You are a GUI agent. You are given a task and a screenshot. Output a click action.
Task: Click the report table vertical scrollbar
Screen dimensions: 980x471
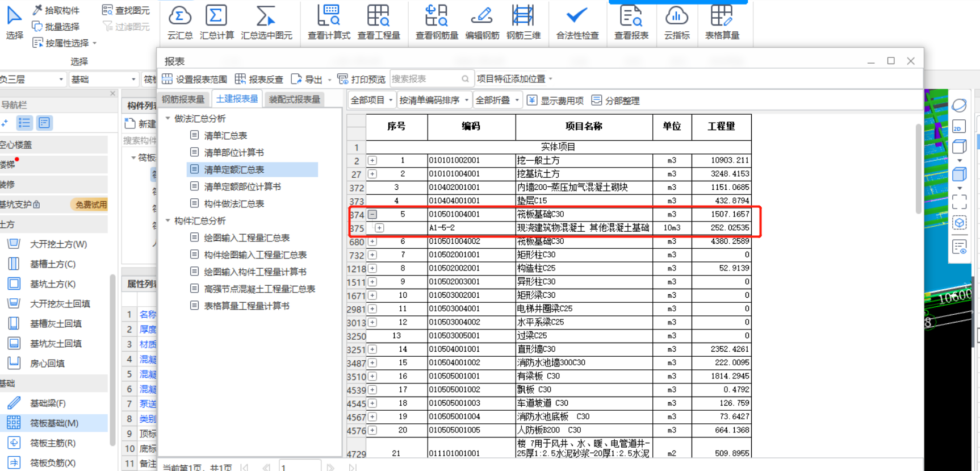(918, 169)
